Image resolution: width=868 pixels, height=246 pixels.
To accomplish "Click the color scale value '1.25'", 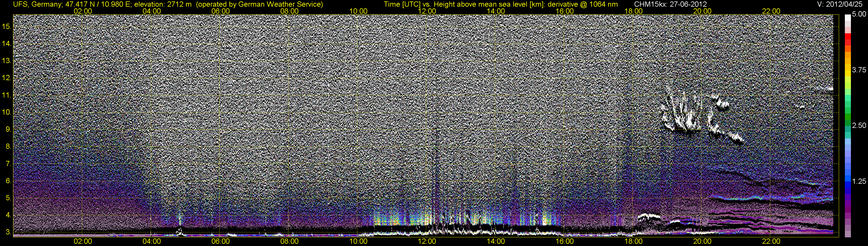I will click(x=859, y=181).
